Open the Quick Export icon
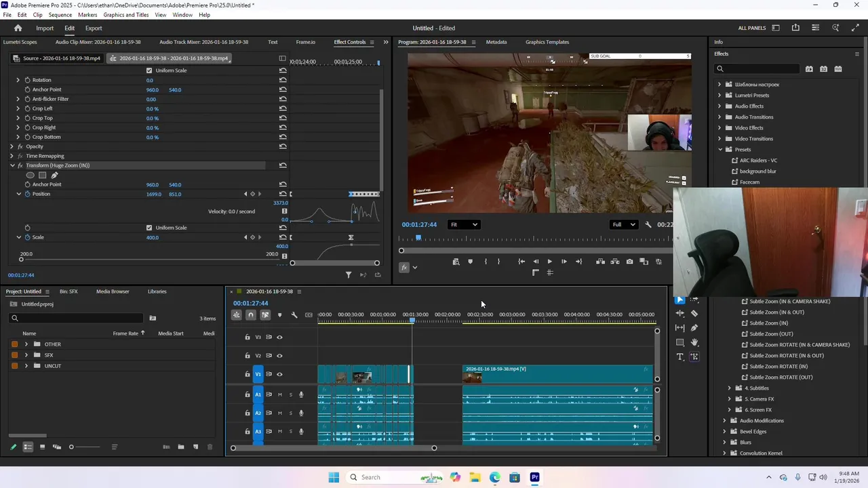 [795, 28]
